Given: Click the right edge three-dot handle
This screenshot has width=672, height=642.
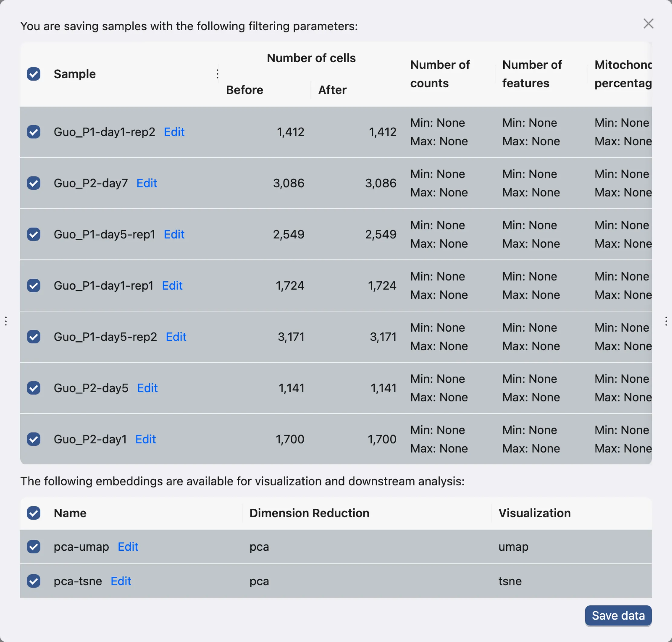Looking at the screenshot, I should [x=666, y=321].
